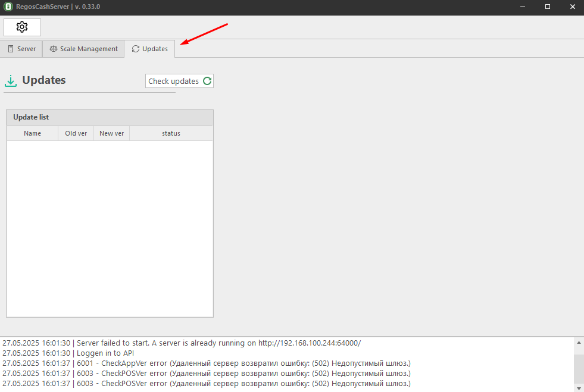
Task: Select the Updates tab
Action: coord(149,49)
